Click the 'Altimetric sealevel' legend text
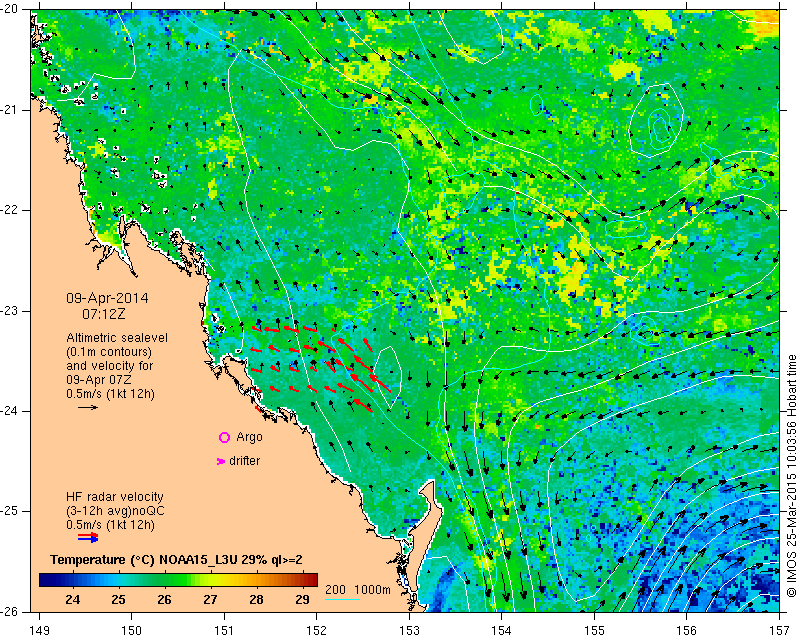This screenshot has width=800, height=640. pos(117,338)
